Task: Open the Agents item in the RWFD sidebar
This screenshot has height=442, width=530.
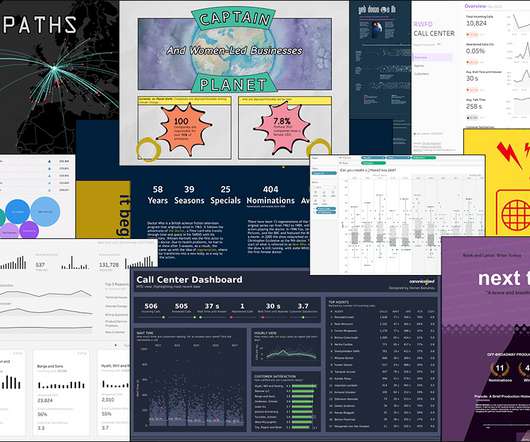Action: 419,66
